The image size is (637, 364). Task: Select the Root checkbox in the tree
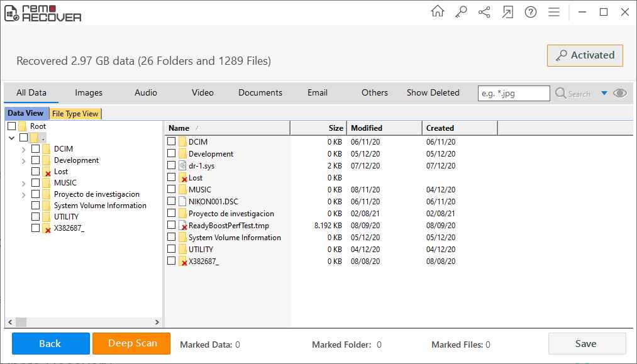point(10,126)
